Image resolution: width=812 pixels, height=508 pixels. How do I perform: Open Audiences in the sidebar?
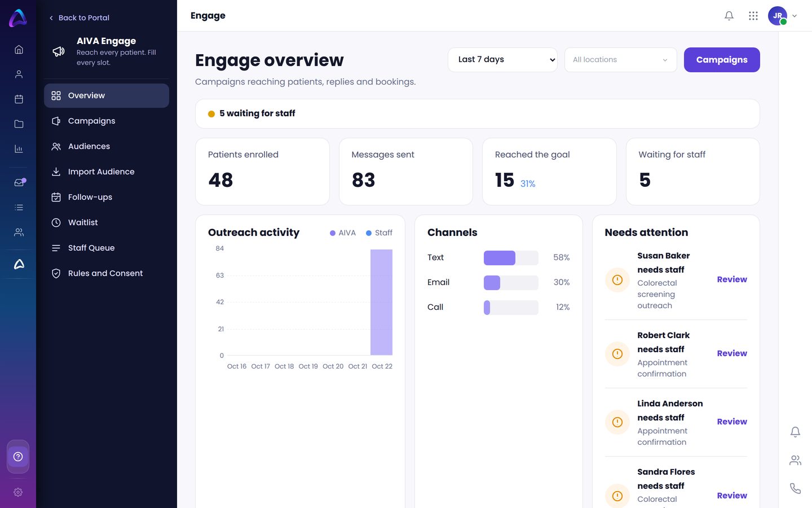(107, 146)
